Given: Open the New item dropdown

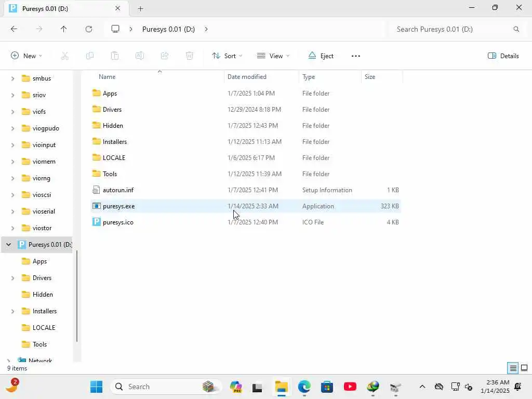Looking at the screenshot, I should point(26,56).
